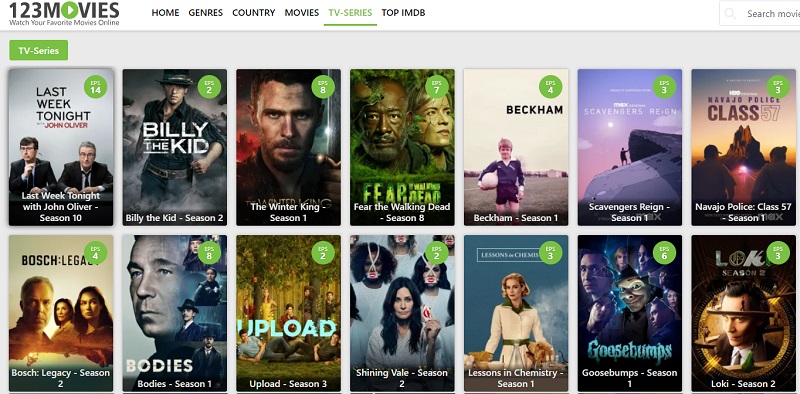Open Bosch: Legacy poster thumbnail
Viewport: 800px width, 394px height.
(x=61, y=313)
